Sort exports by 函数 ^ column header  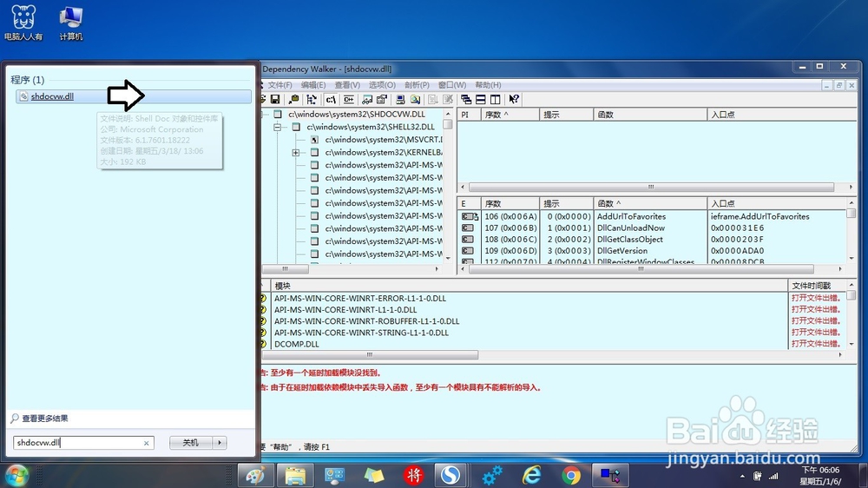click(650, 203)
